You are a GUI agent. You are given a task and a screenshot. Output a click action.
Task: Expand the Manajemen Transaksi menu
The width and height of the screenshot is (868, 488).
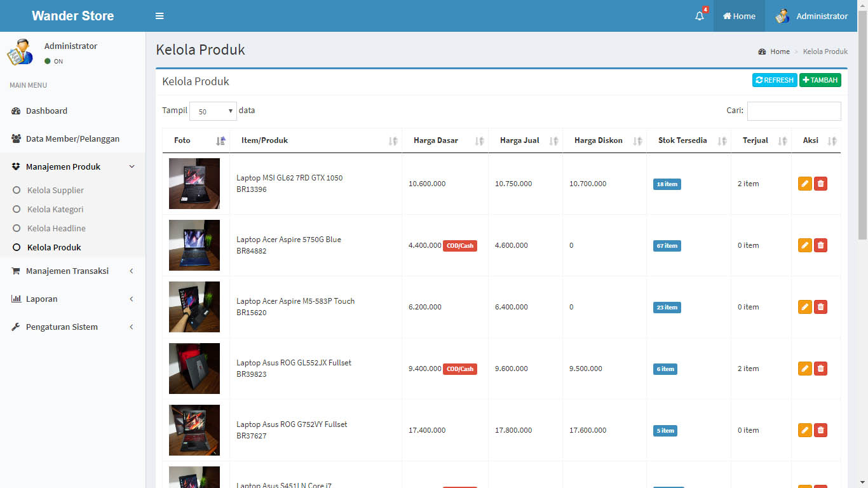click(x=73, y=271)
